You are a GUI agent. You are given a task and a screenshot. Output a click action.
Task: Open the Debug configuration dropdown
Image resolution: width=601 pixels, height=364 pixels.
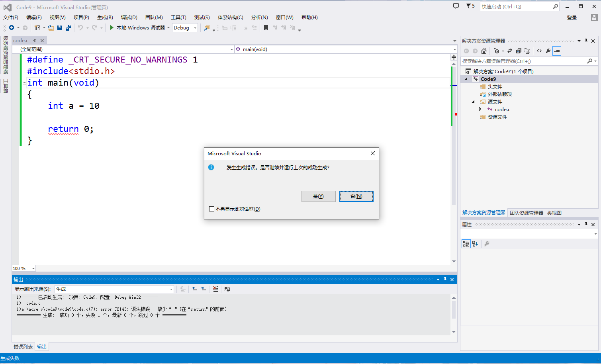195,28
